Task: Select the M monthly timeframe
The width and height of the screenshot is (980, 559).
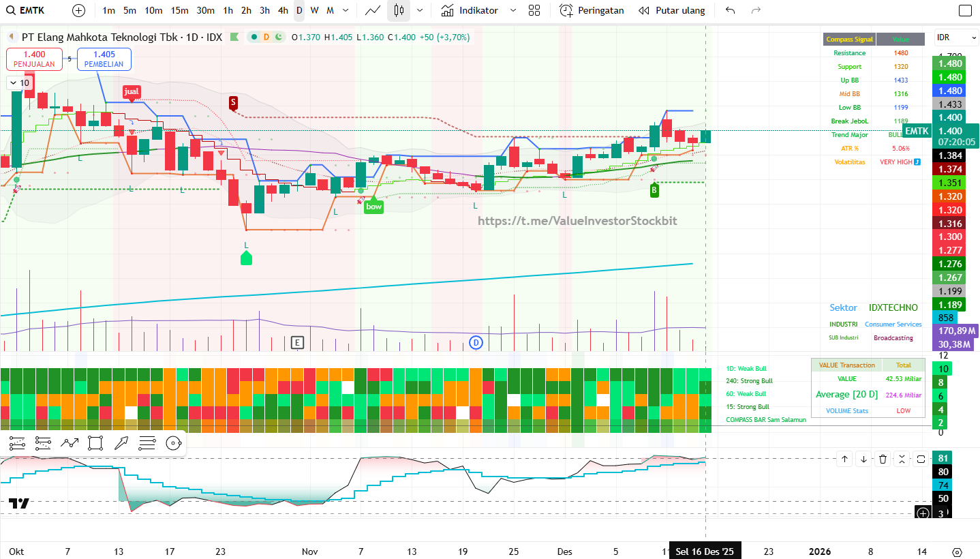Action: [330, 10]
